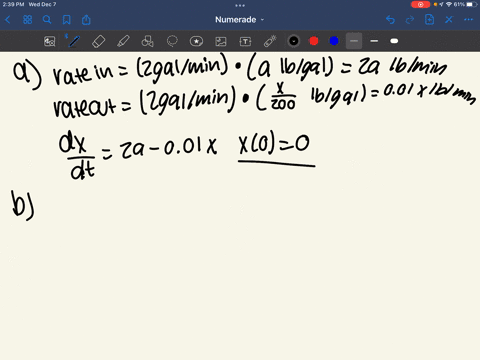Select the Eraser tool

tap(98, 41)
